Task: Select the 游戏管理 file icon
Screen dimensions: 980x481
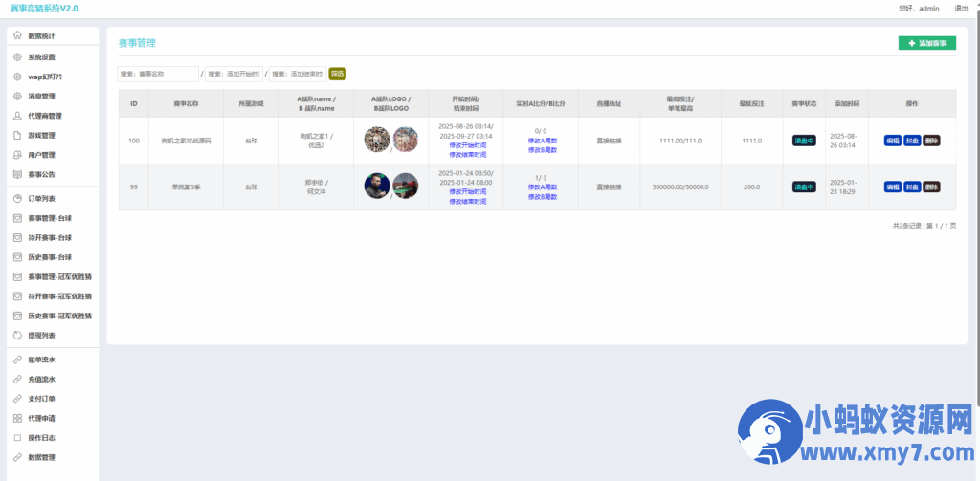Action: click(x=17, y=135)
